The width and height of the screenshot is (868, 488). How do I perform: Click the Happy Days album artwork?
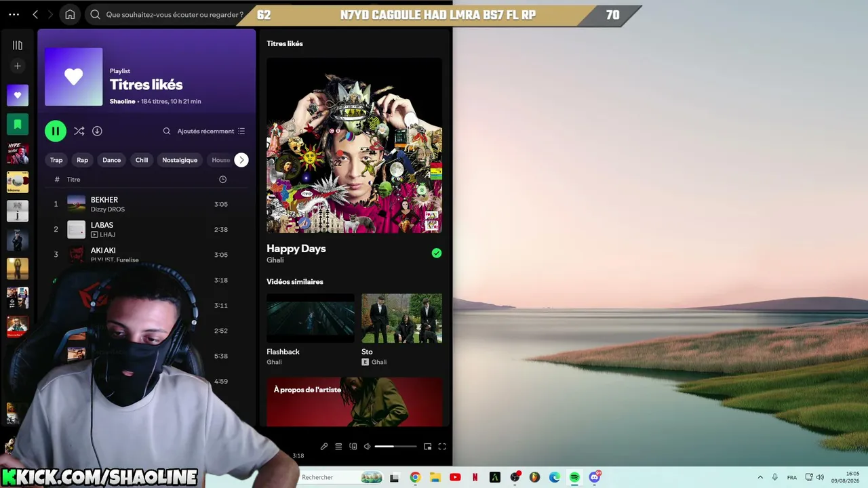354,146
